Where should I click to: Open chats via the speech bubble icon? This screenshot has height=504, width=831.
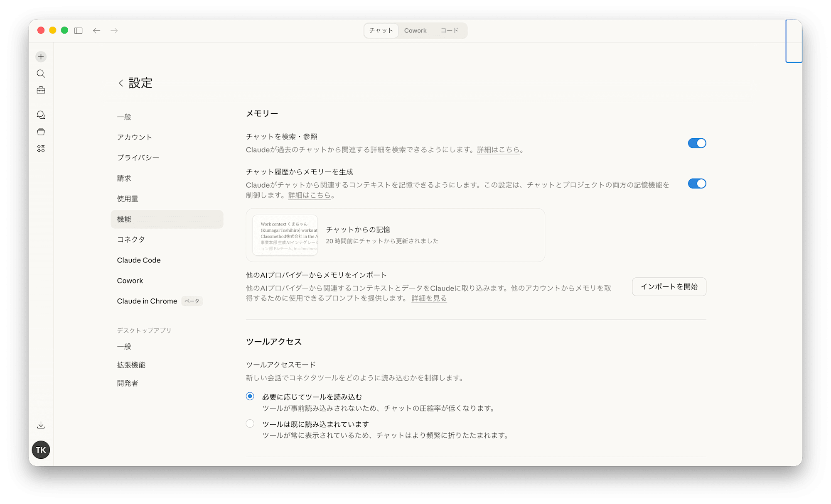pyautogui.click(x=41, y=115)
